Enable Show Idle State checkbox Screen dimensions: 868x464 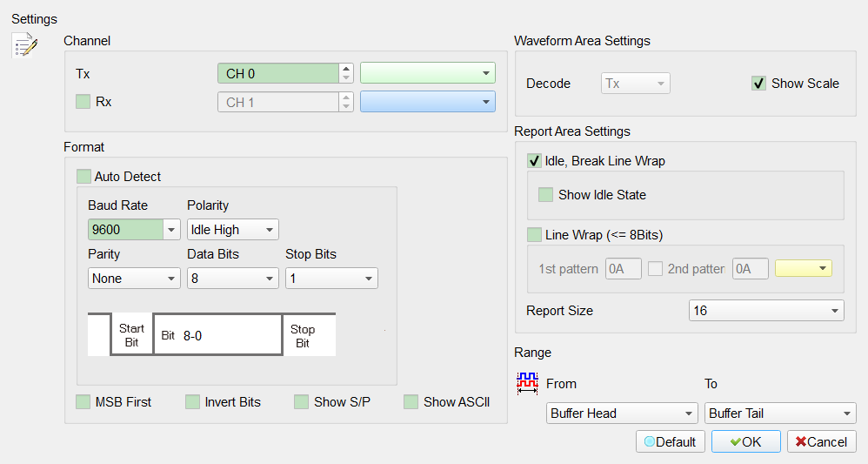click(x=546, y=195)
